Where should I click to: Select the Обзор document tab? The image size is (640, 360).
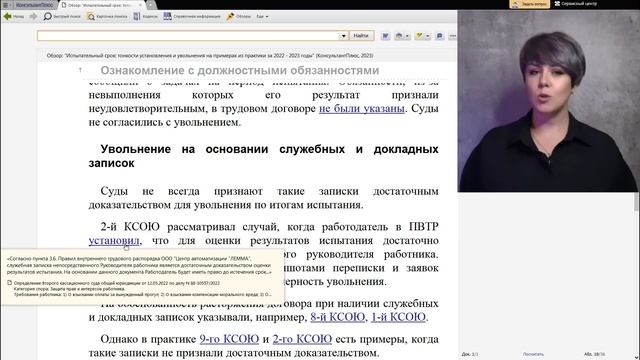coord(99,5)
